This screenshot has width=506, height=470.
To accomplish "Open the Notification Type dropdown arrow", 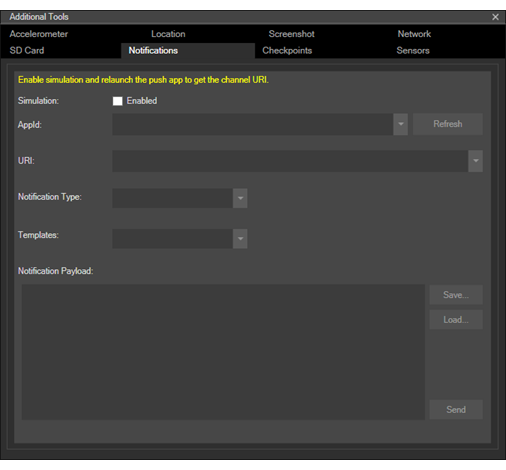I will (x=240, y=198).
